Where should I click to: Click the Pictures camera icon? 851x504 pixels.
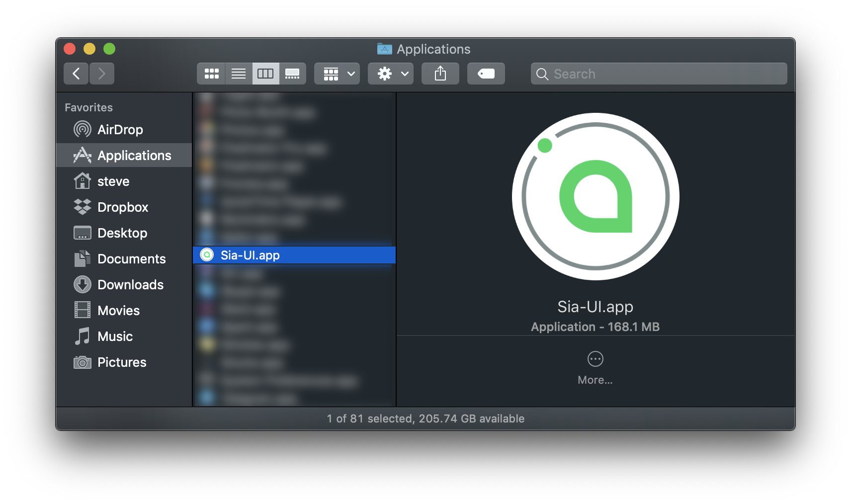[82, 362]
